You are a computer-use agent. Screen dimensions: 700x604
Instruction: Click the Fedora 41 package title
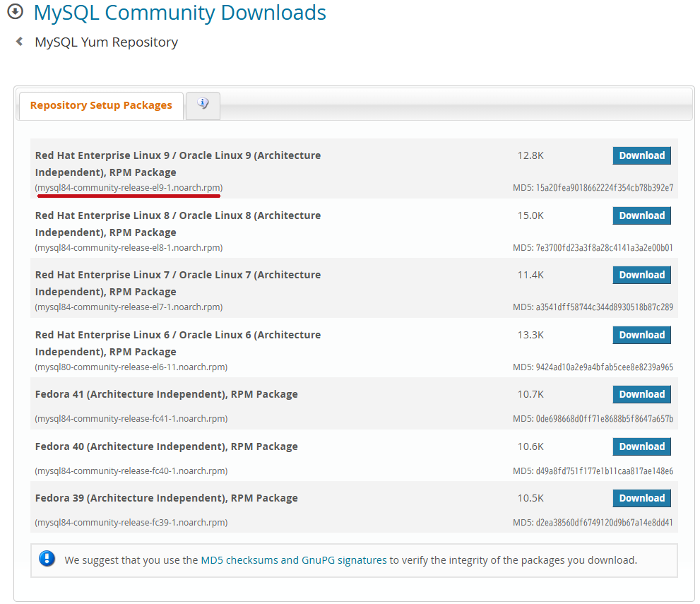coord(167,395)
